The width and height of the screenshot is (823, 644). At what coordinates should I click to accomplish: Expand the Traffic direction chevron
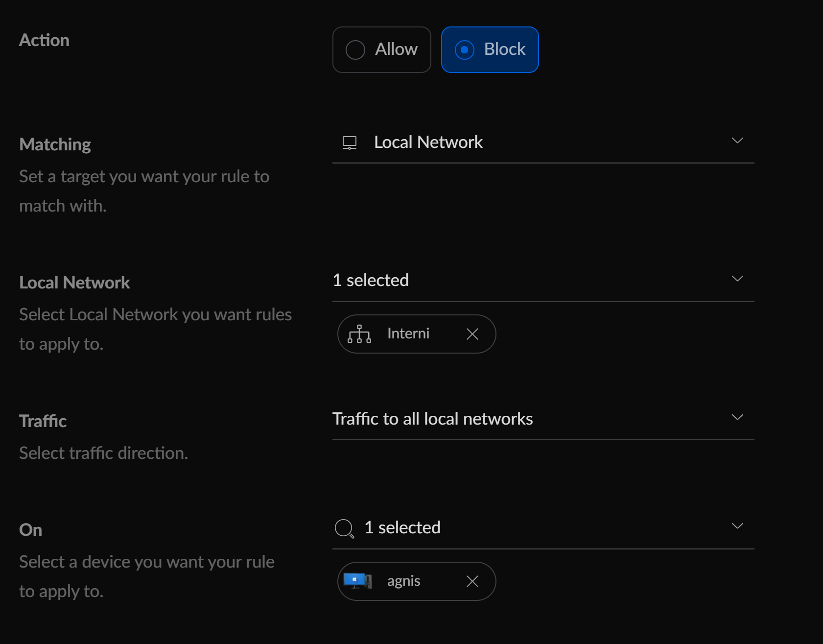coord(737,417)
